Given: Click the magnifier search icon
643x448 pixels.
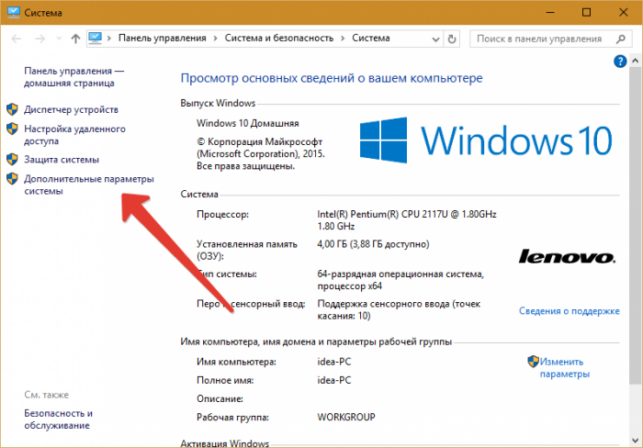Looking at the screenshot, I should pos(621,39).
